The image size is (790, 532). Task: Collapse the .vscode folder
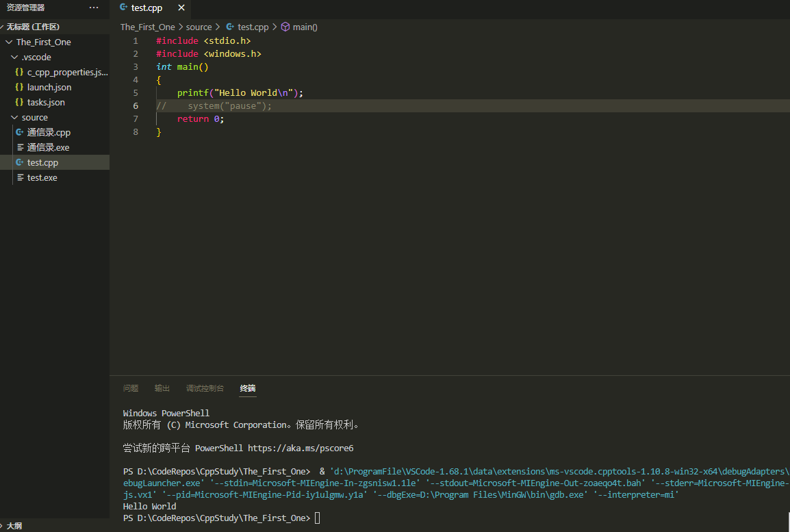click(14, 57)
